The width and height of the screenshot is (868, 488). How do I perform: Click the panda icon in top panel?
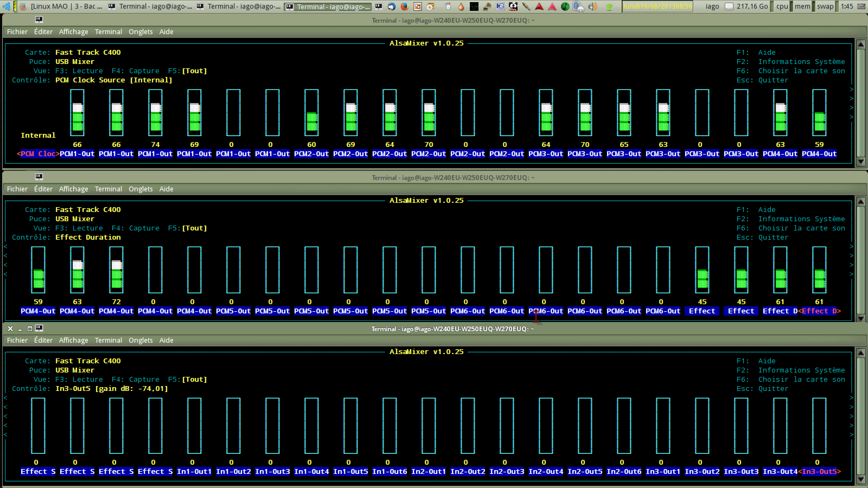click(x=513, y=7)
